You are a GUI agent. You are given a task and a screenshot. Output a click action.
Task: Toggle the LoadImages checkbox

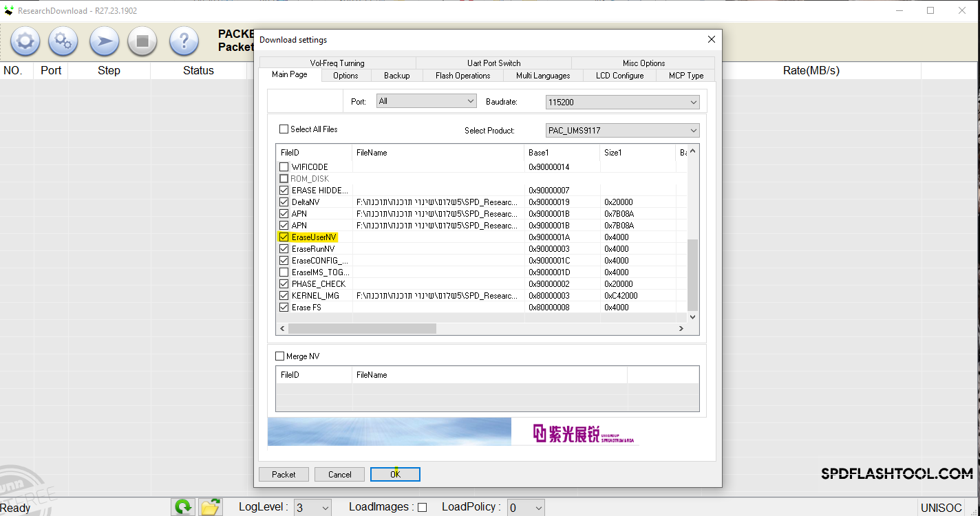click(423, 508)
